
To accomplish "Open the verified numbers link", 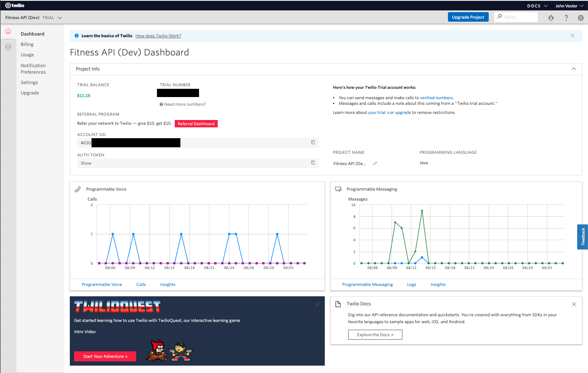I will (x=436, y=98).
